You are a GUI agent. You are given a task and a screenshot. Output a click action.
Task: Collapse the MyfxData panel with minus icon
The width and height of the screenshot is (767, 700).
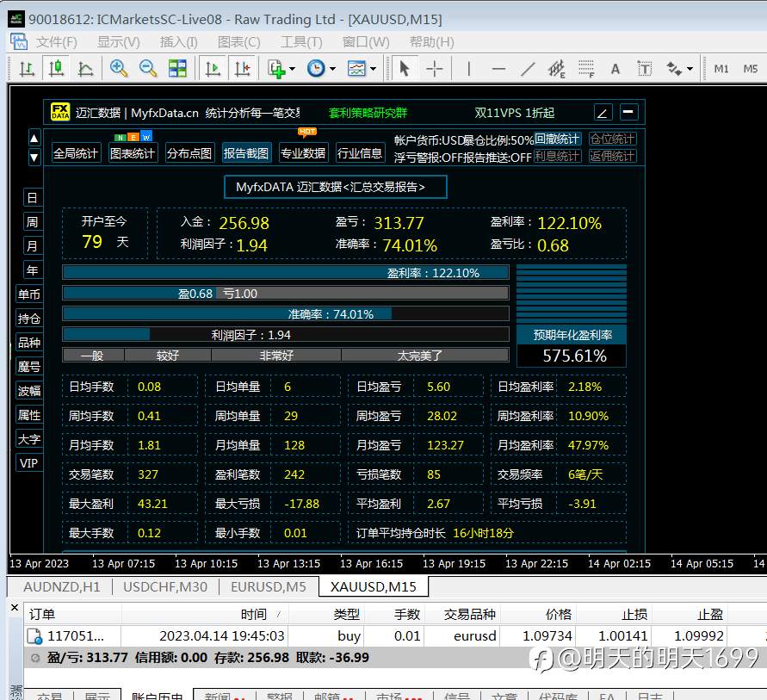click(628, 112)
